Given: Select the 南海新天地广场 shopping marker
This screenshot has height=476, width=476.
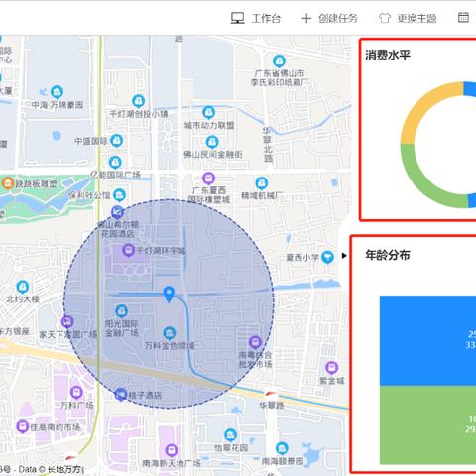Looking at the screenshot, I should (x=172, y=450).
